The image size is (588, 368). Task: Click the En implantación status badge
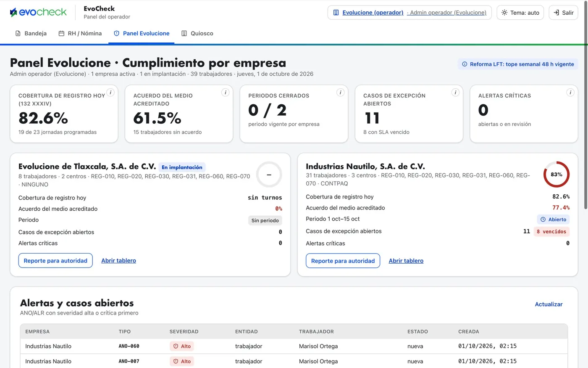pyautogui.click(x=182, y=167)
